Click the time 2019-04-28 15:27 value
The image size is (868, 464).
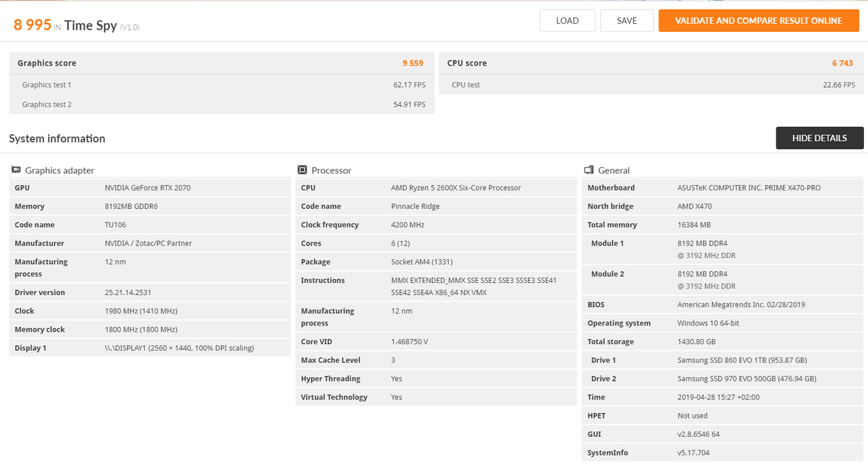coord(718,397)
